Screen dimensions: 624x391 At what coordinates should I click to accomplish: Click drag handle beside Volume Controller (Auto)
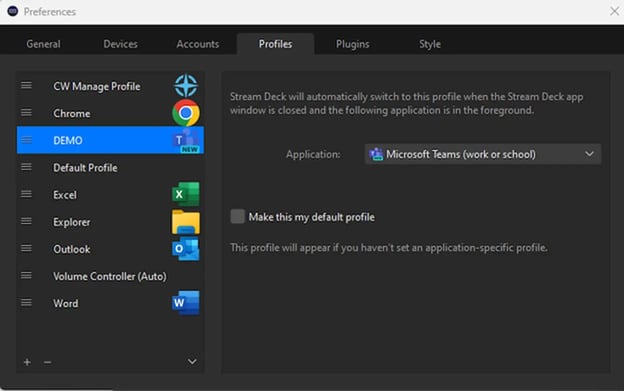(27, 275)
